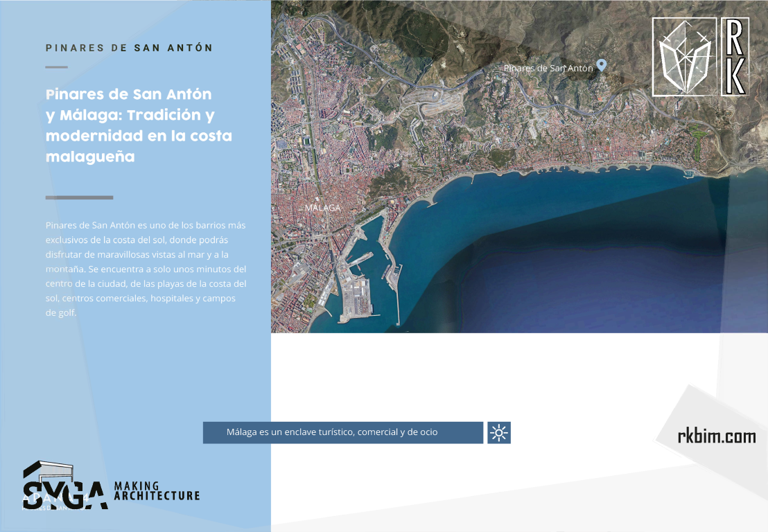Screen dimensions: 768x532
Task: Click the description paragraph about the barrio
Action: coord(146,269)
